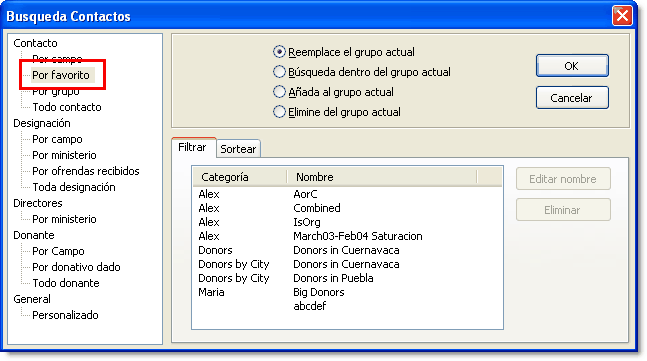Select the 'Big Donors' row

(347, 292)
